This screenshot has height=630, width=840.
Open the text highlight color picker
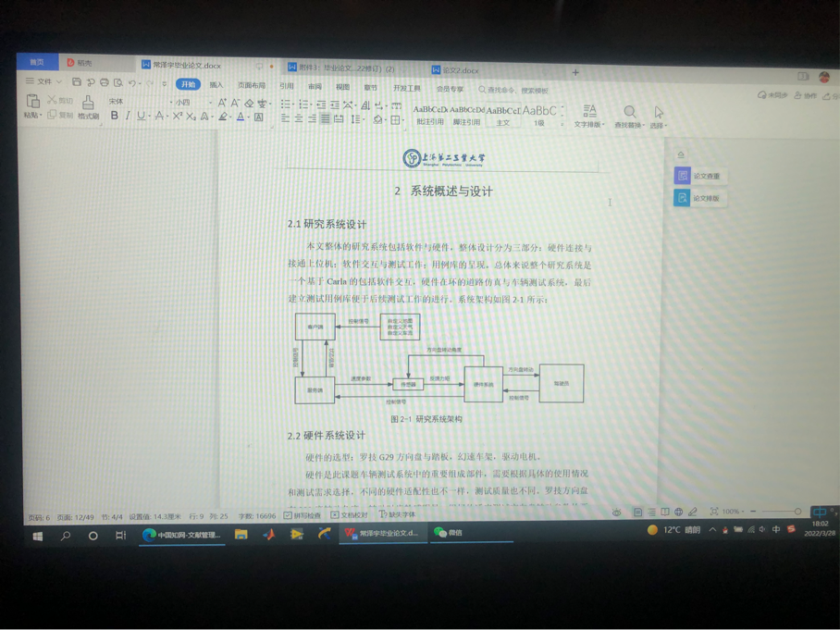coord(223,117)
